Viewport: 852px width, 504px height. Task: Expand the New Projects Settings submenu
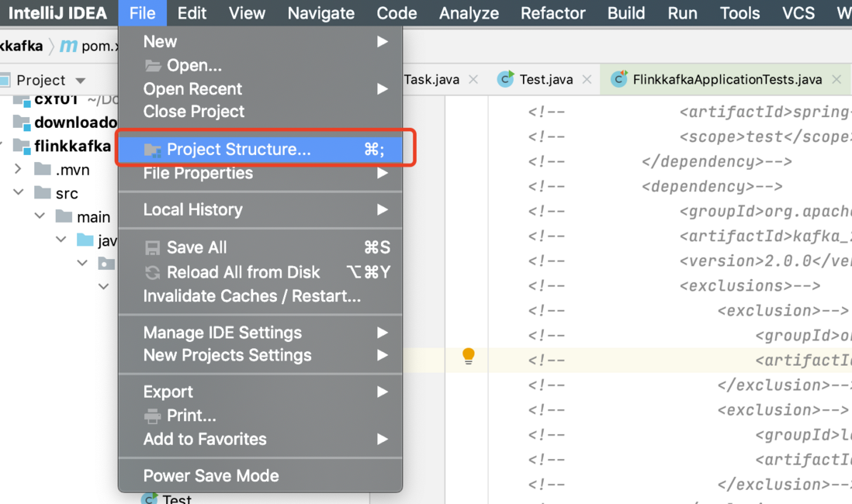click(x=260, y=355)
